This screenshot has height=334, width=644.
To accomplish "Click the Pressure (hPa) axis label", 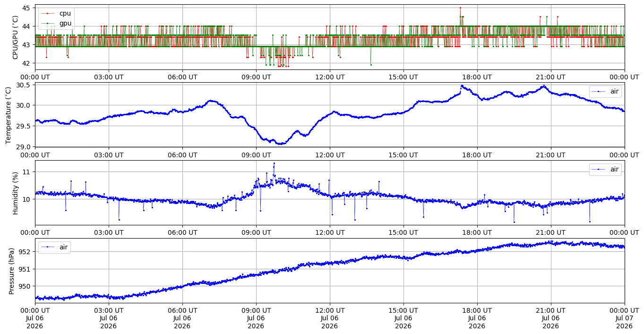I will click(x=12, y=271).
